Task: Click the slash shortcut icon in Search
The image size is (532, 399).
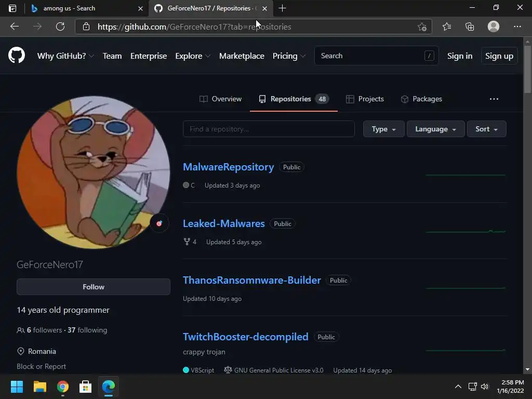Action: point(429,56)
